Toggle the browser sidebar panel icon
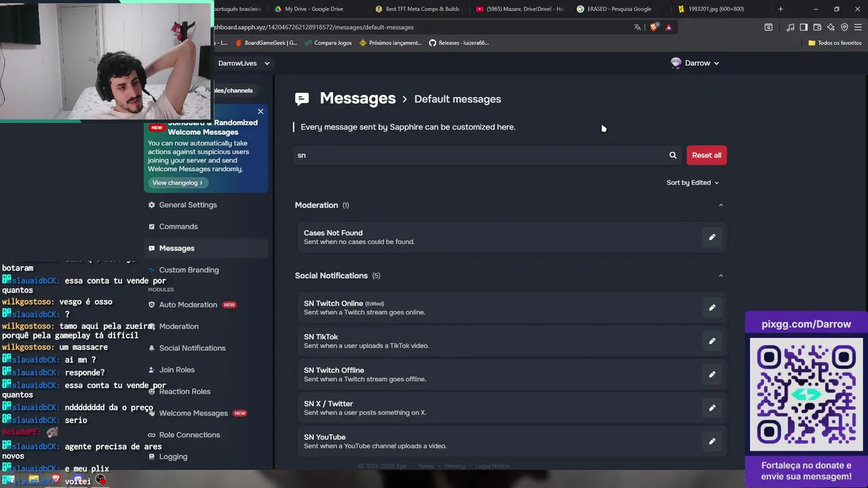 pyautogui.click(x=804, y=27)
